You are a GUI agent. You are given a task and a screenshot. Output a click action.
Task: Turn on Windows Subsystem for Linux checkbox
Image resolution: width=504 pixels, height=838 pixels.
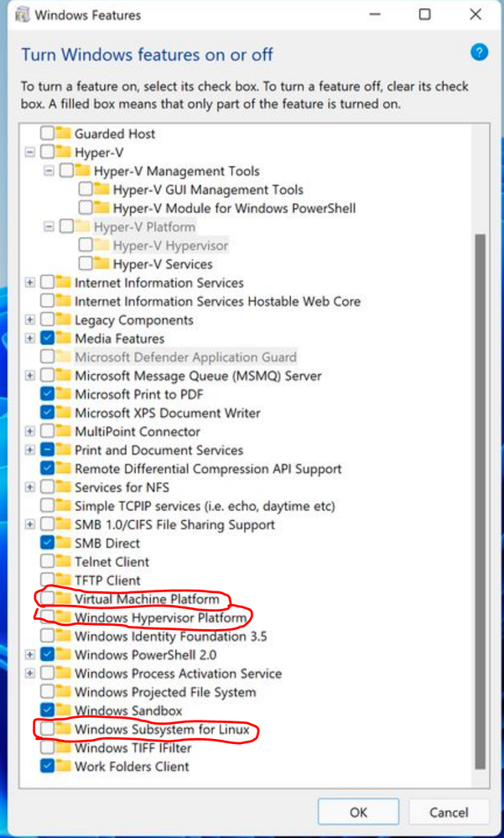point(48,730)
